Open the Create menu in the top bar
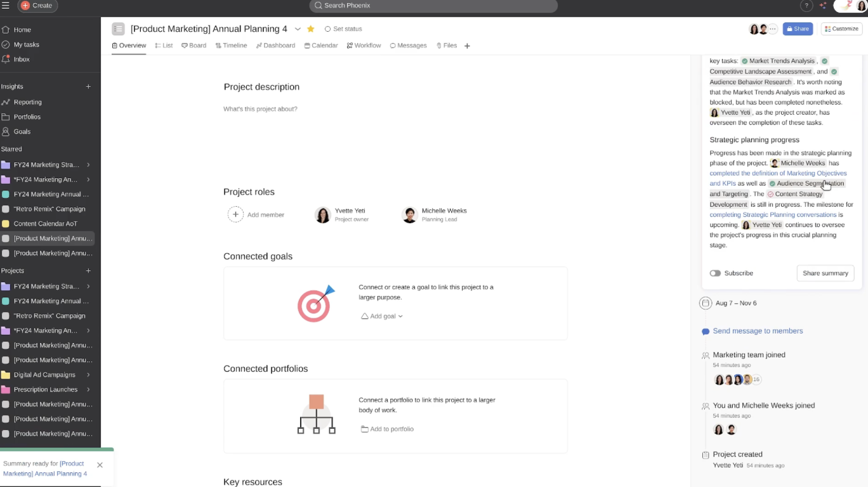Viewport: 868px width, 487px height. pos(37,6)
